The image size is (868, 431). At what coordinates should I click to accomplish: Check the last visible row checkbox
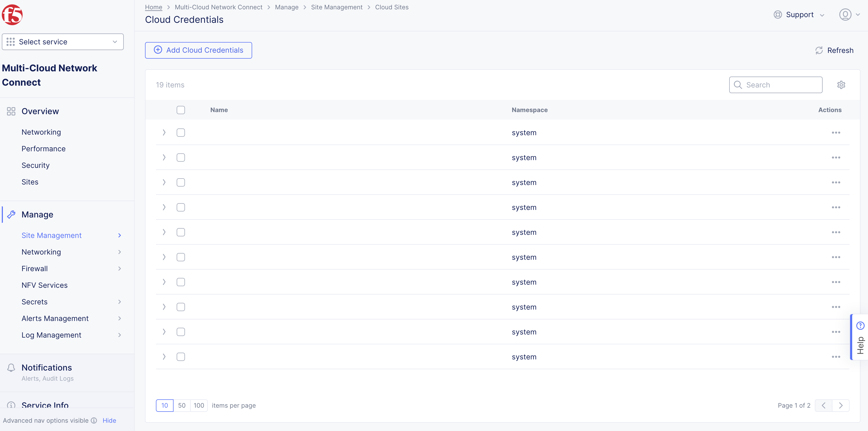click(x=181, y=357)
